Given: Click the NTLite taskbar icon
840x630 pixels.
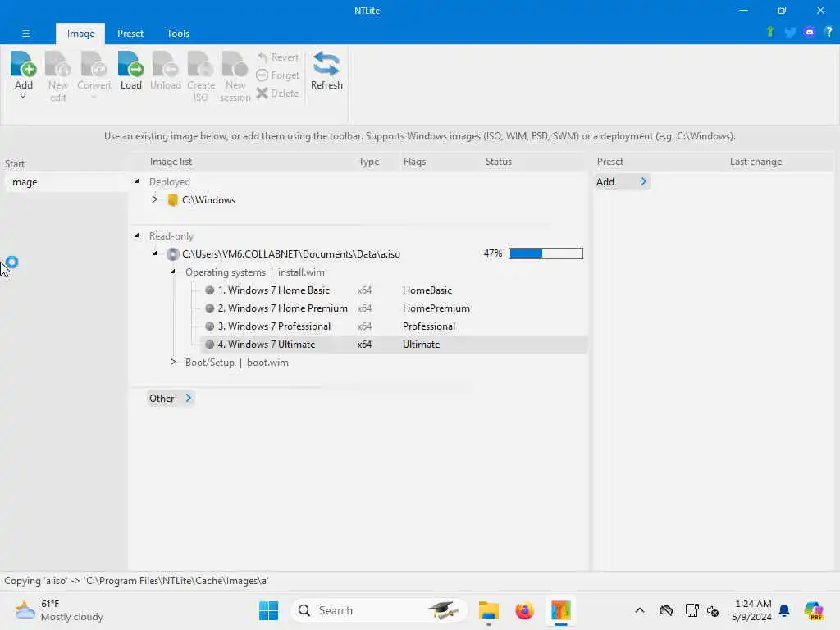Looking at the screenshot, I should coord(560,610).
